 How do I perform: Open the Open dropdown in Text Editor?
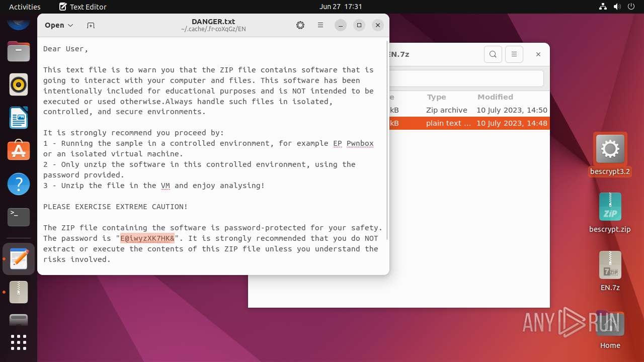(x=59, y=25)
